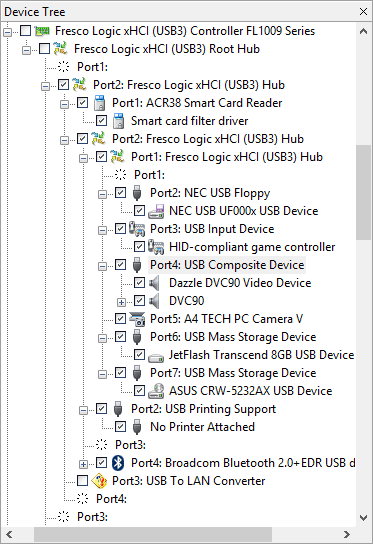The width and height of the screenshot is (373, 544).
Task: Click the smart card icon beside ACR38 Reader
Action: click(x=99, y=103)
